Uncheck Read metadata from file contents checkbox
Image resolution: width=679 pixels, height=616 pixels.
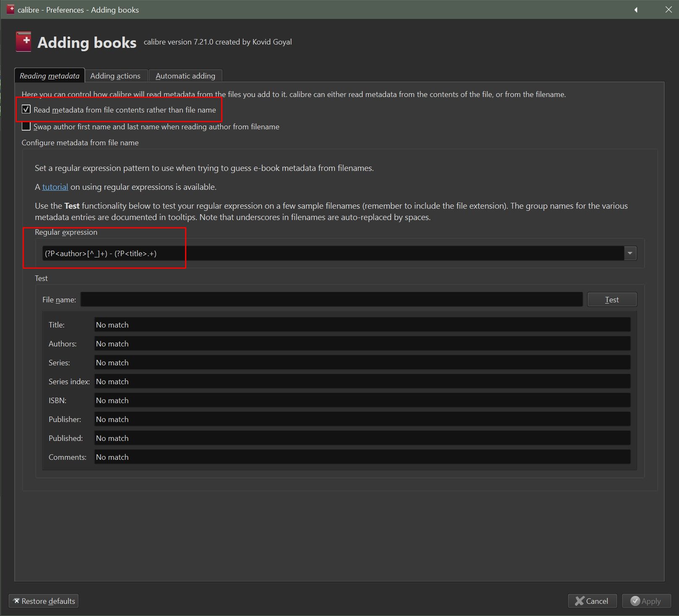26,110
